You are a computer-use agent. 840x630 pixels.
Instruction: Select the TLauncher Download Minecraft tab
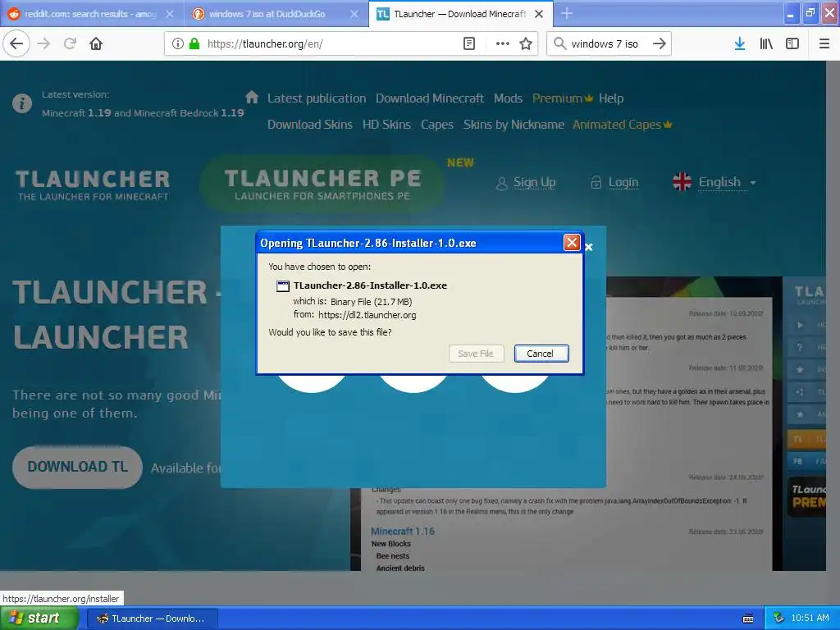[461, 14]
